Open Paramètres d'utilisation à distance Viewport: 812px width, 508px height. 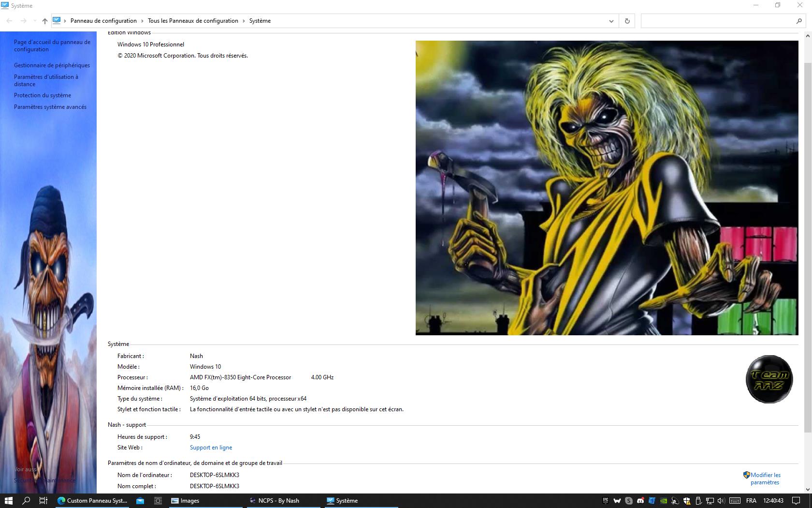pos(46,80)
